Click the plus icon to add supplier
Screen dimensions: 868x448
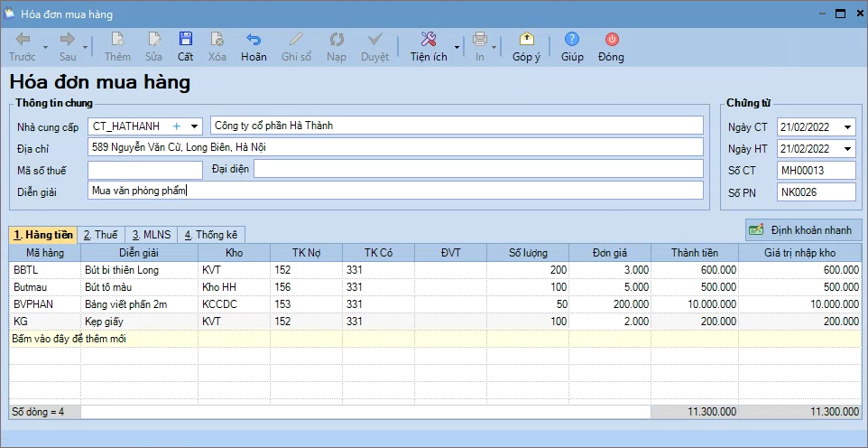[177, 126]
